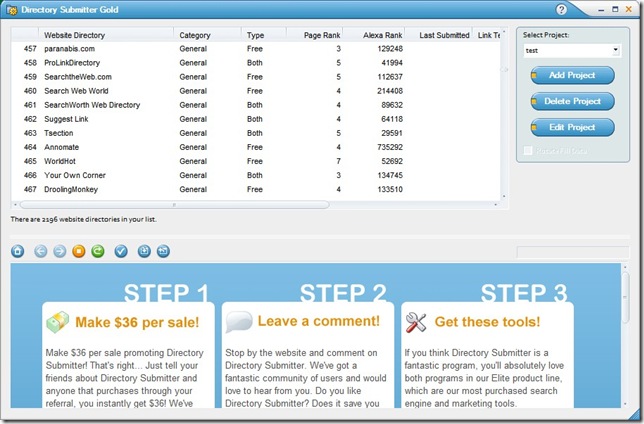Click the money icon beside Make $36 per sale
644x424 pixels.
58,322
